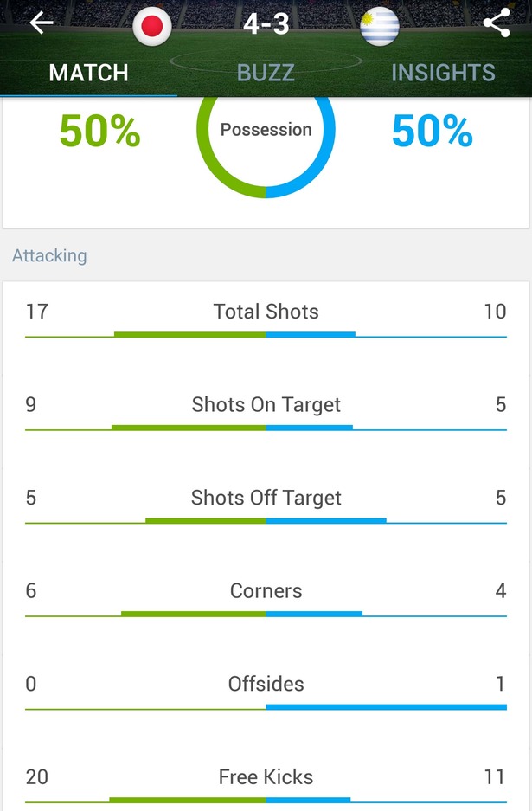Tap the green 50% possession value
This screenshot has width=532, height=811.
[x=99, y=132]
